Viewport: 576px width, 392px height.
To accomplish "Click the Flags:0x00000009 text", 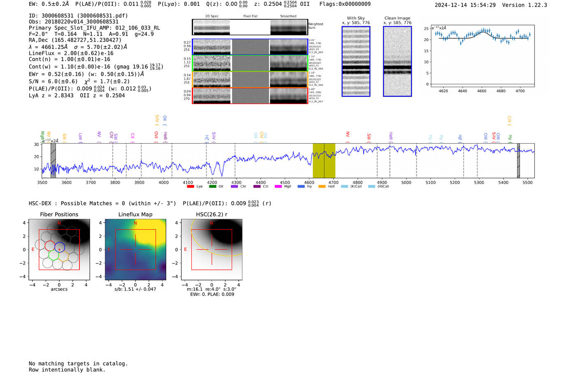I will click(x=345, y=4).
